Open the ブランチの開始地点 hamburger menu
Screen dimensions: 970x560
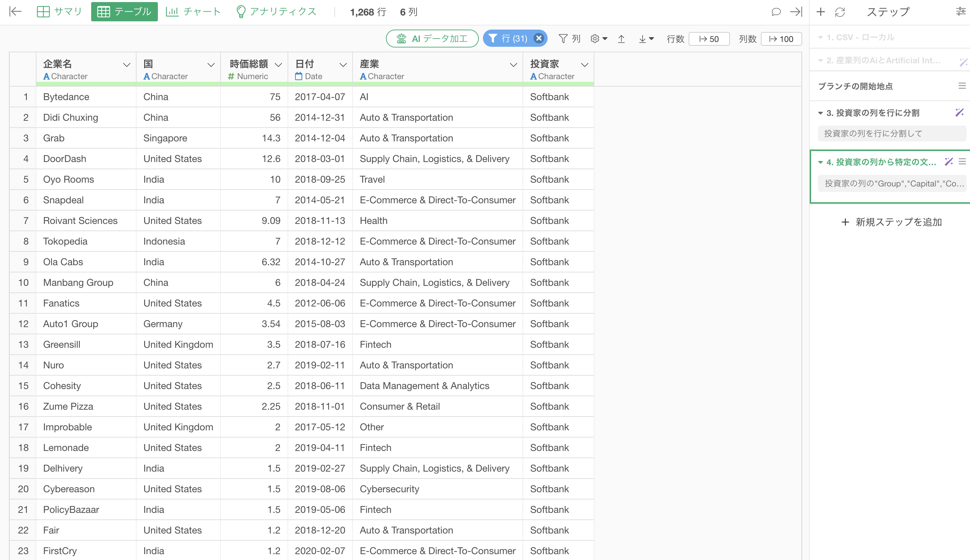click(962, 86)
